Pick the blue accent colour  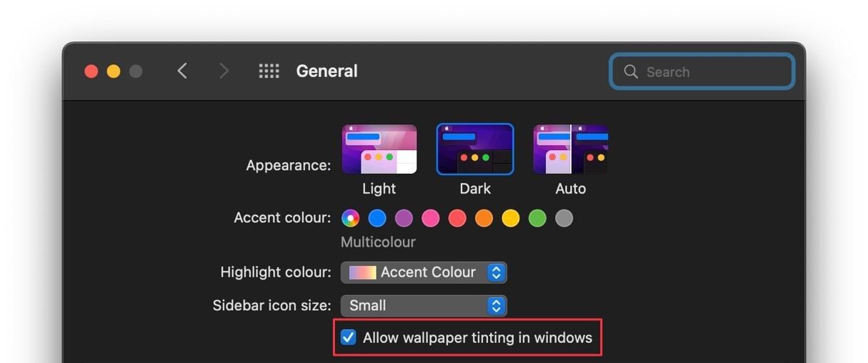tap(377, 218)
